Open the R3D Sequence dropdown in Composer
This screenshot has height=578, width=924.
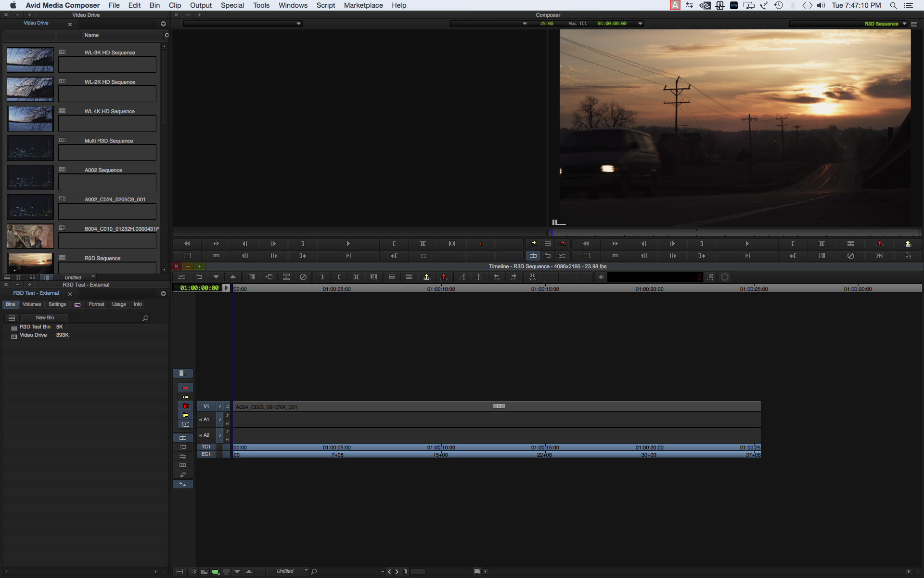(904, 24)
